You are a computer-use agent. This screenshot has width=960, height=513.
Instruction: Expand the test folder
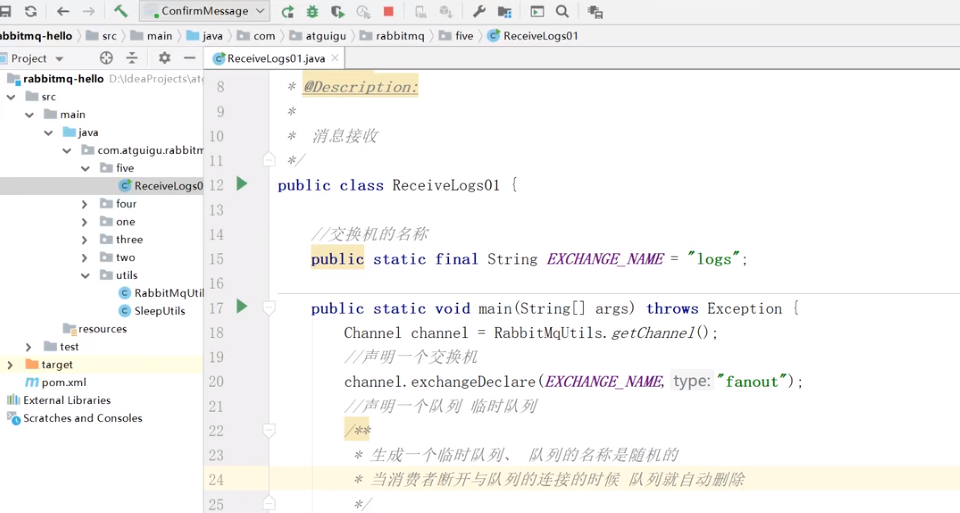tap(28, 346)
